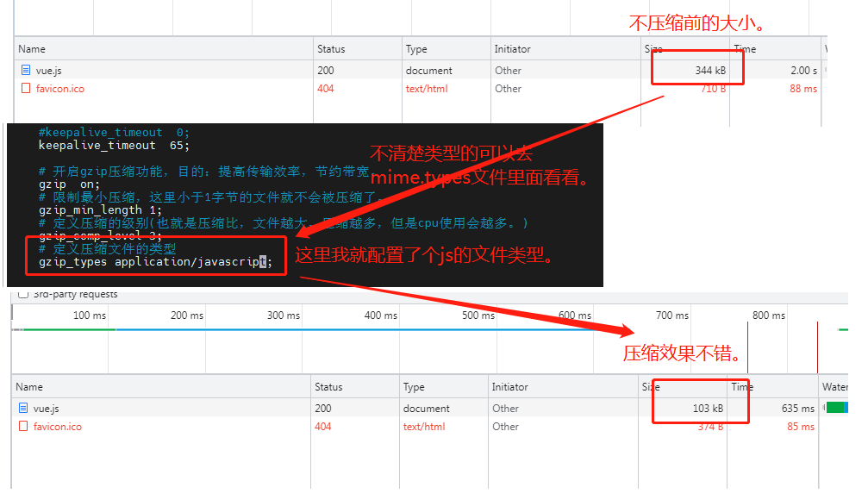Click the favicon.ico red icon in top table
The width and height of the screenshot is (868, 500).
click(x=26, y=88)
